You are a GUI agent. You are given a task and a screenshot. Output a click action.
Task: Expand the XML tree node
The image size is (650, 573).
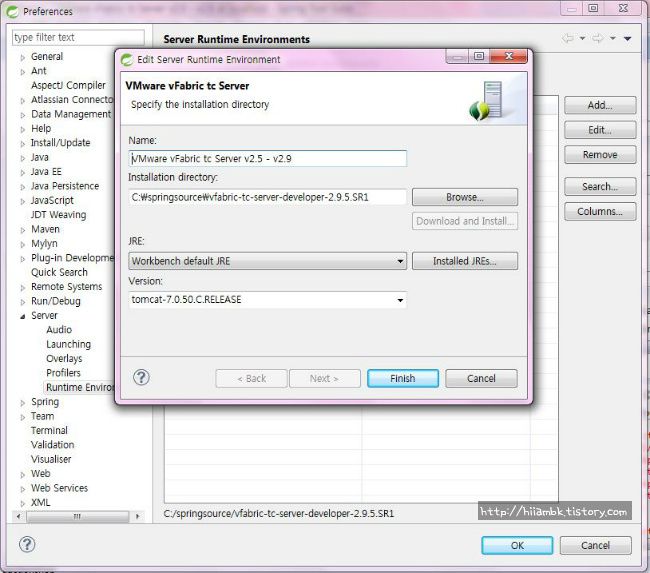coord(23,503)
